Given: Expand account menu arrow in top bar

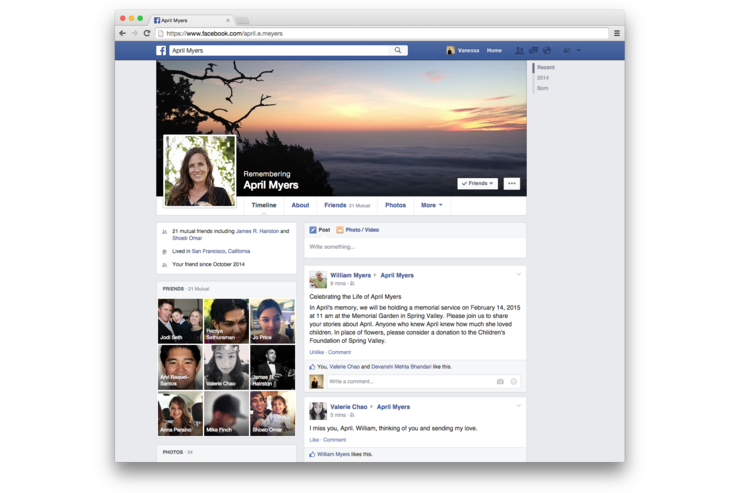Looking at the screenshot, I should (579, 50).
